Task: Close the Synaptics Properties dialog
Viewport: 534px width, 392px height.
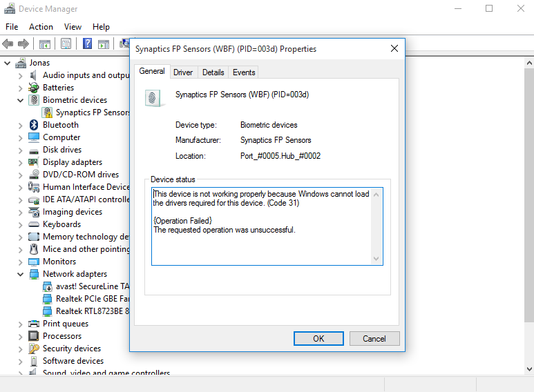Action: [x=394, y=49]
